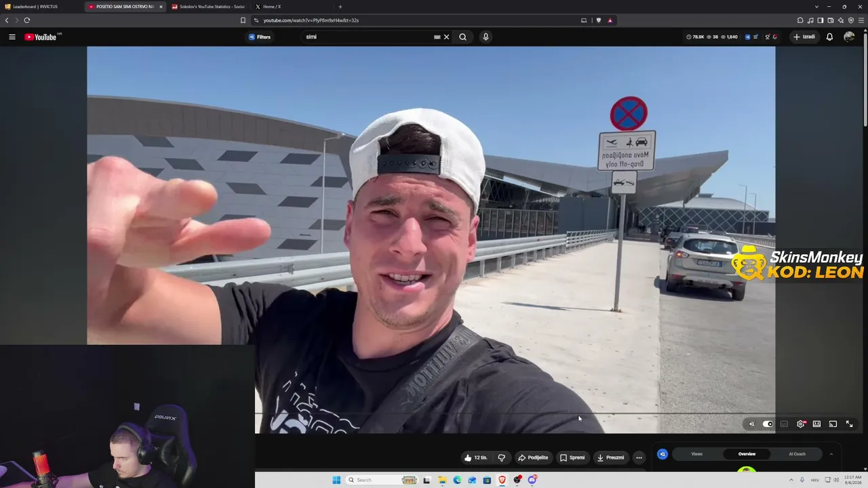Like the video with 12 tis. likes
868x488 pixels.
pyautogui.click(x=475, y=457)
